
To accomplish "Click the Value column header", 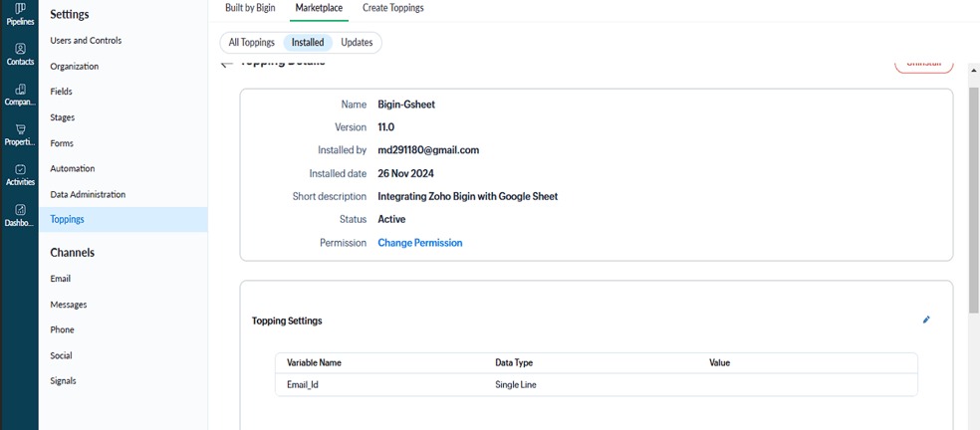I will pos(719,362).
